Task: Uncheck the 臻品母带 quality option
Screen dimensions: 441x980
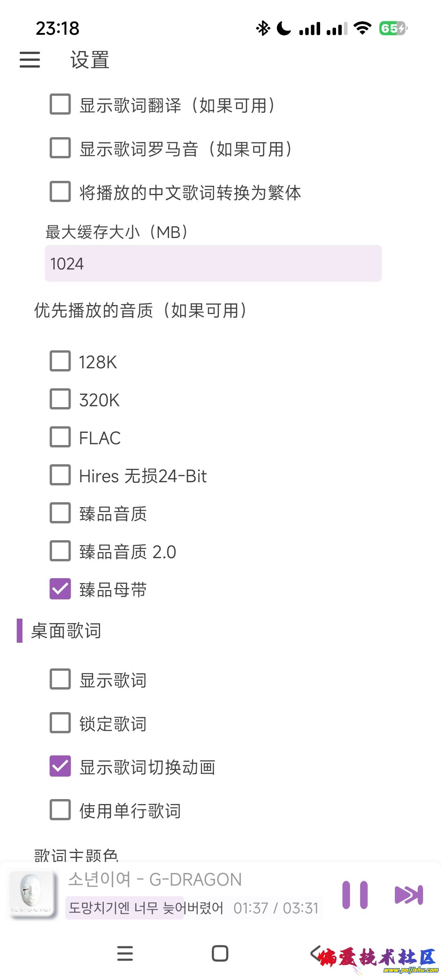Action: (x=60, y=589)
